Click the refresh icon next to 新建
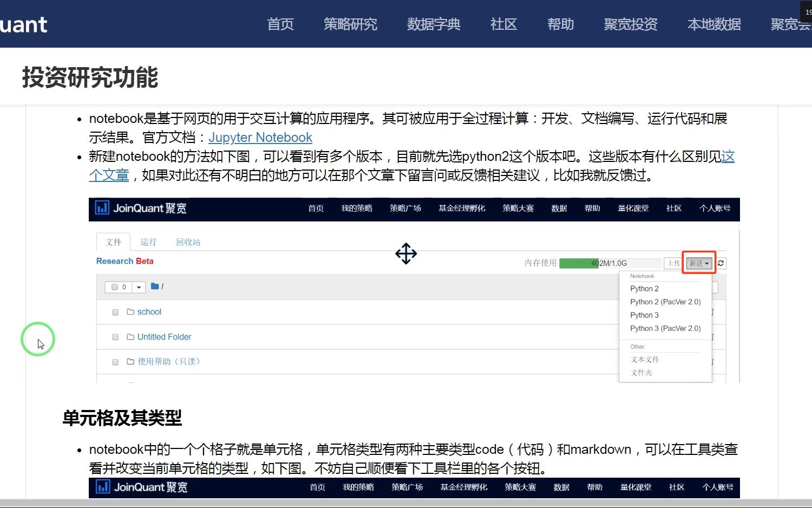The height and width of the screenshot is (508, 812). point(721,263)
